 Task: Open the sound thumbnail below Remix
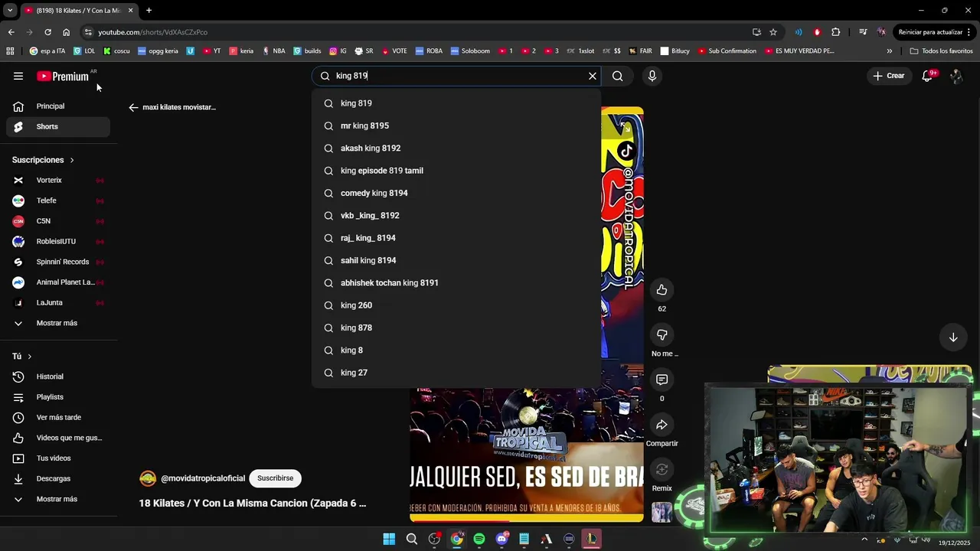(661, 512)
